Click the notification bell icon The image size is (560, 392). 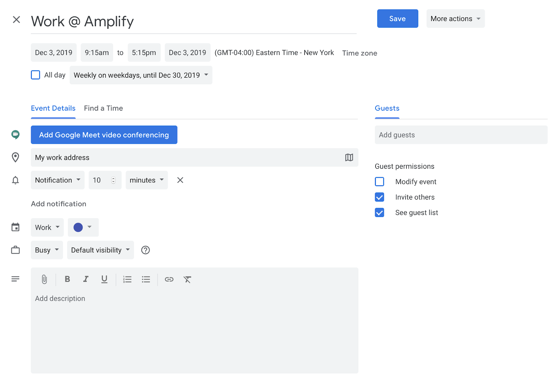15,180
